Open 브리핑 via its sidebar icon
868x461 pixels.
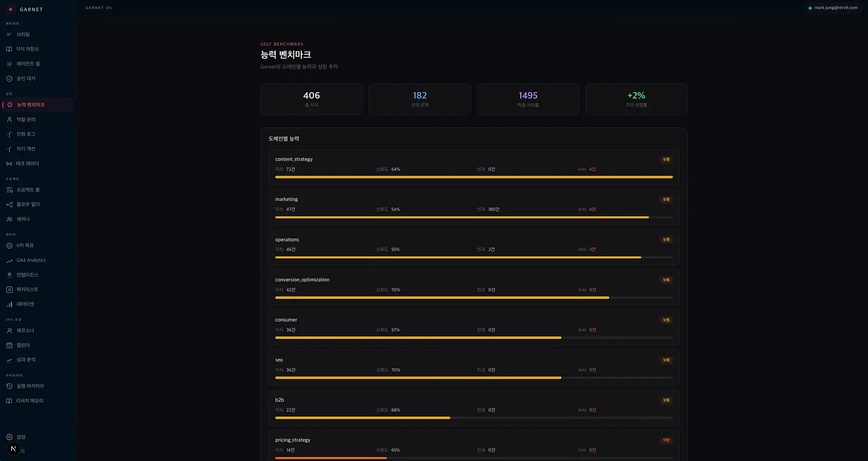click(9, 34)
